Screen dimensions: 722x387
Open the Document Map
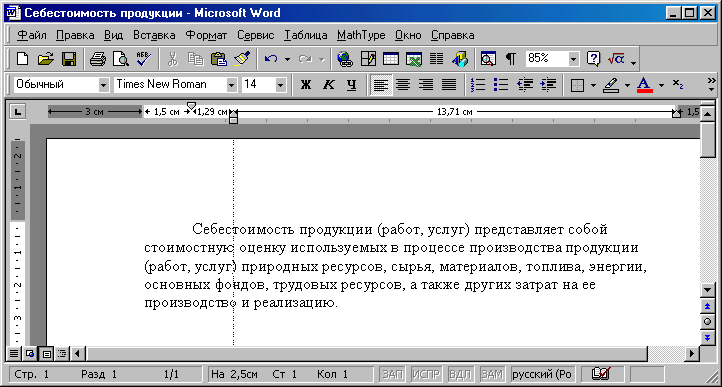[488, 59]
